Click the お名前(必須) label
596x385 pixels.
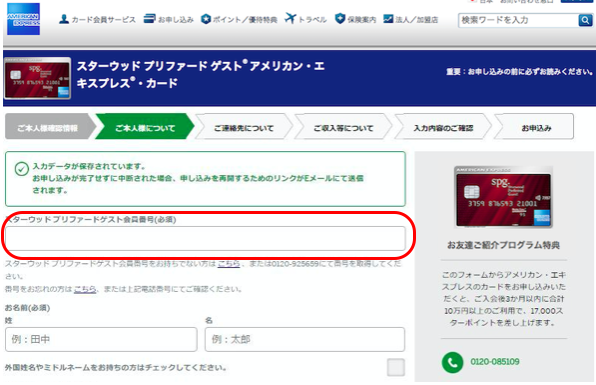(27, 307)
